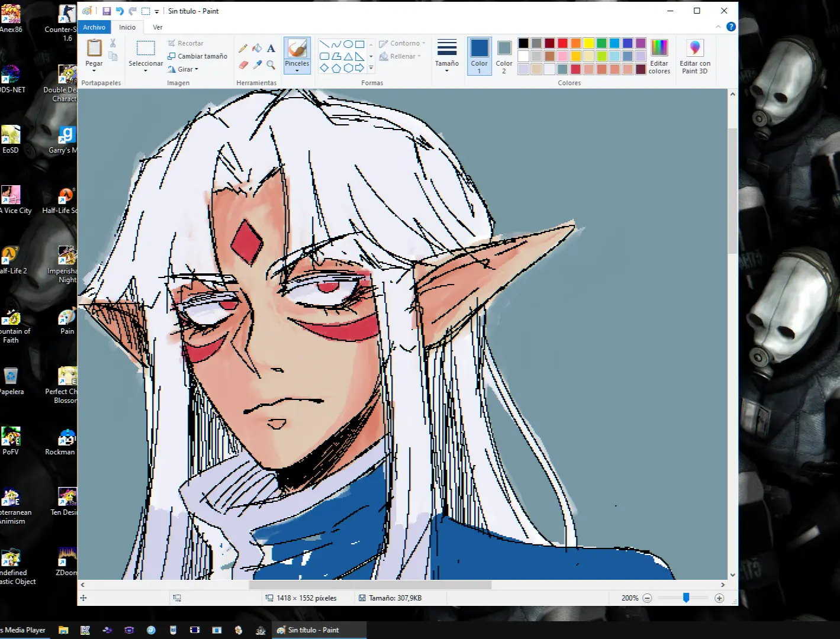This screenshot has width=840, height=639.
Task: Collapse the ribbon with the chevron
Action: pyautogui.click(x=718, y=27)
